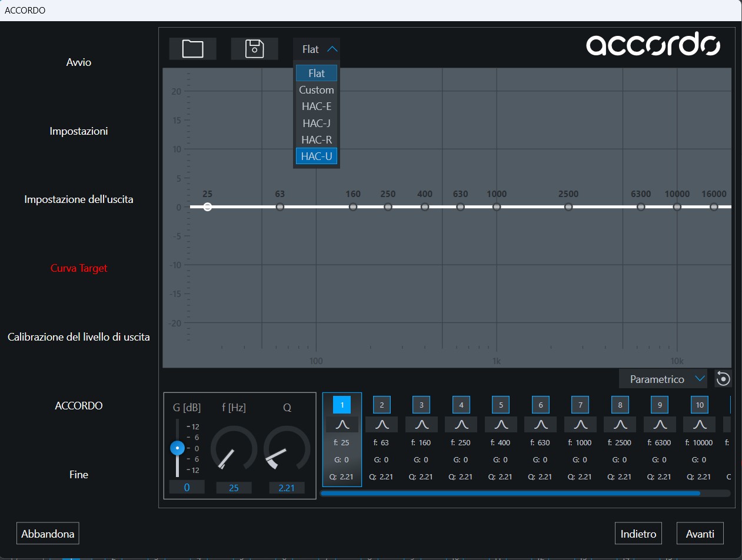Open the Parametrico equalizer type dropdown
Image resolution: width=742 pixels, height=560 pixels.
tap(664, 379)
